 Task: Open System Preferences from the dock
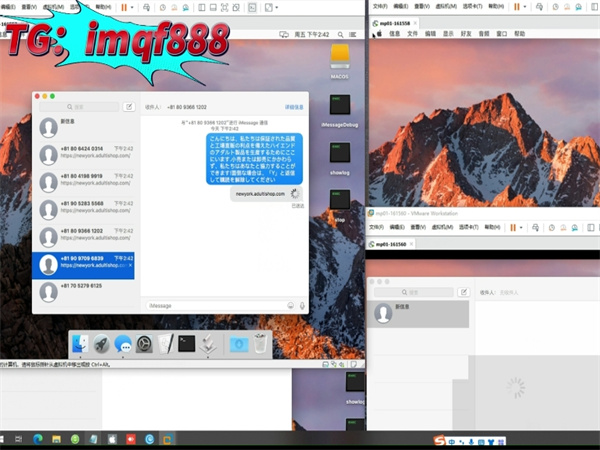click(x=144, y=345)
